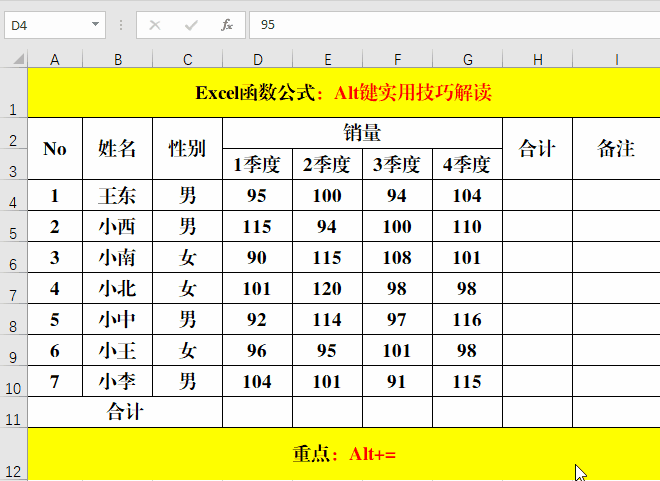Select row 4 header
Screen dimensions: 660x481
pyautogui.click(x=13, y=195)
